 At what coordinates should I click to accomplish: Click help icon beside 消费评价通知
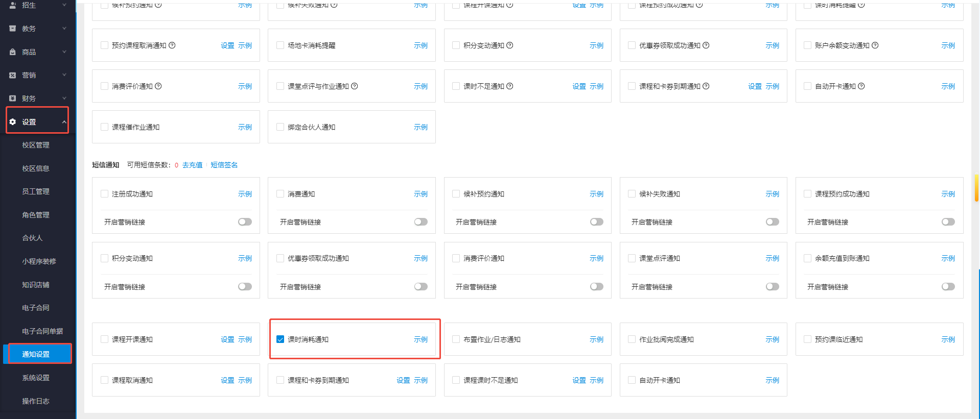(x=158, y=86)
